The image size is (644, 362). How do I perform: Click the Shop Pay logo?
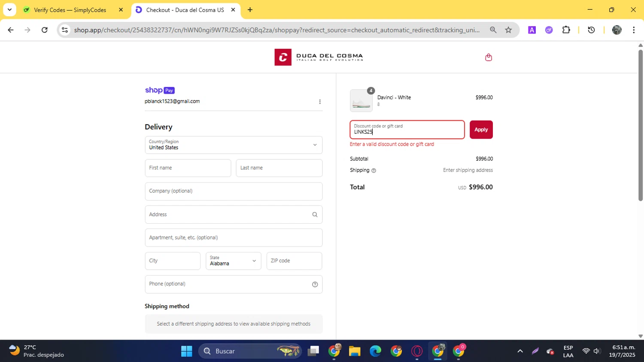click(160, 90)
